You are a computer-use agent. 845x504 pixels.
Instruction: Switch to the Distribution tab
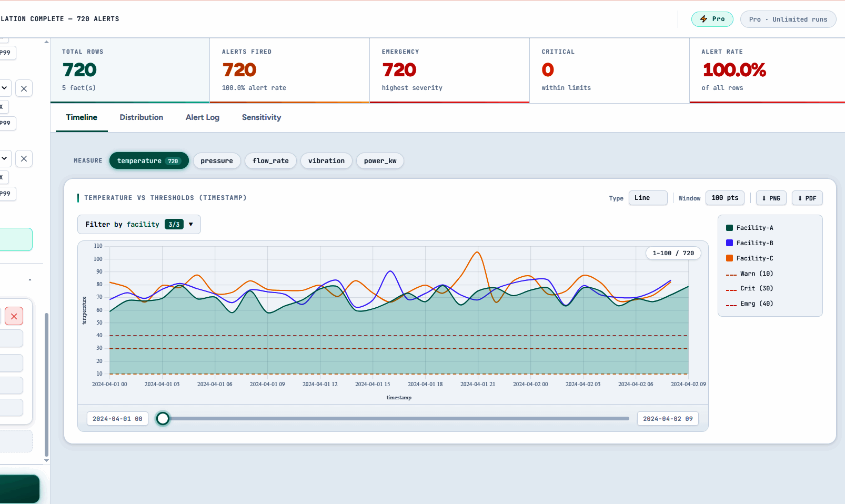(x=141, y=117)
